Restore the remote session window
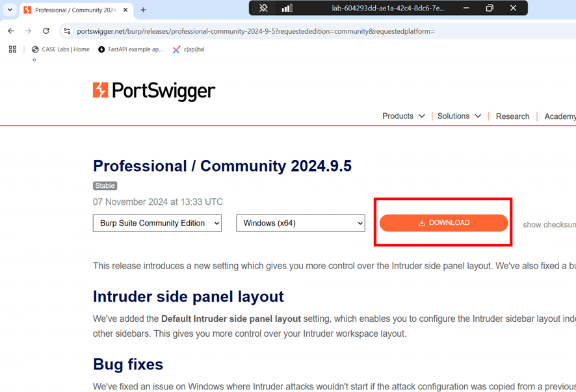Viewport: 576px width, 392px height. (x=490, y=8)
